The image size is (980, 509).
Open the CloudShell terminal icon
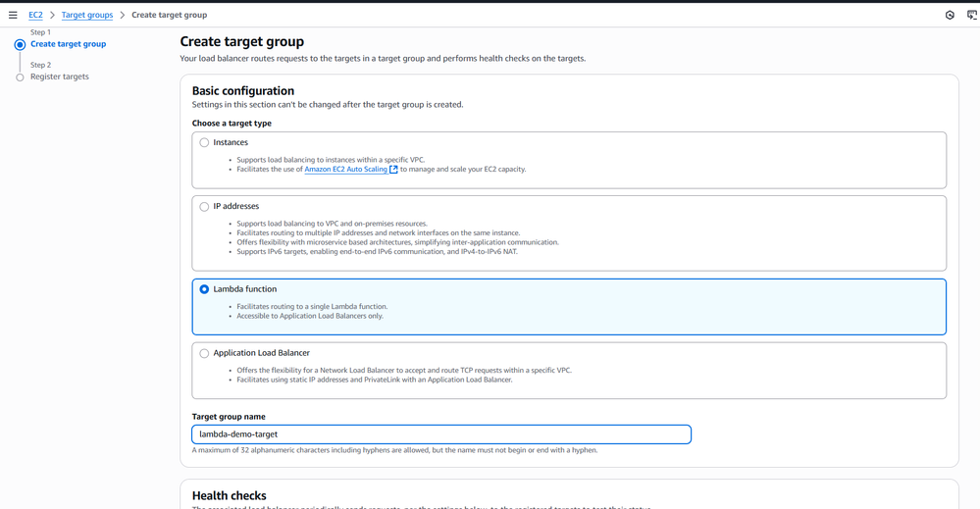tap(972, 15)
